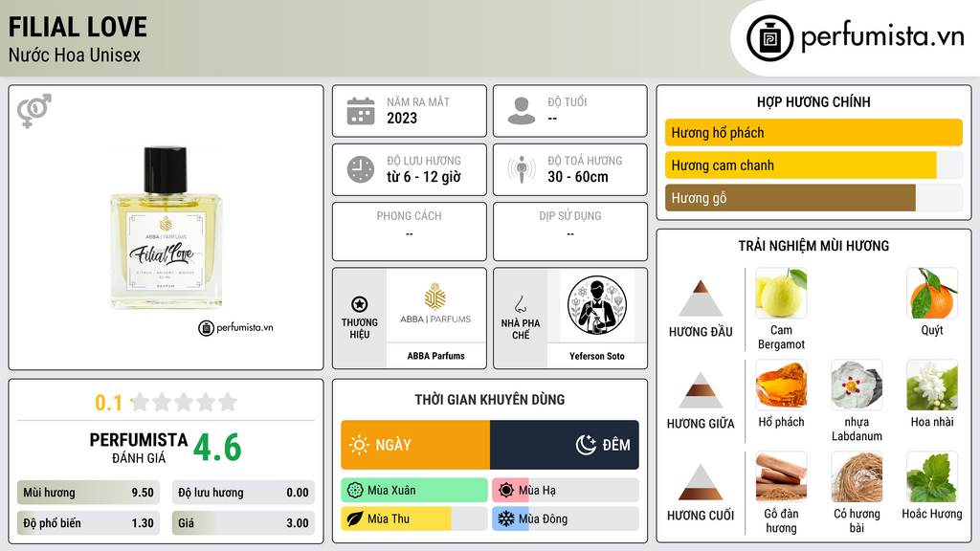
Task: Click the Hương đầu pyramid icon
Action: (x=701, y=298)
